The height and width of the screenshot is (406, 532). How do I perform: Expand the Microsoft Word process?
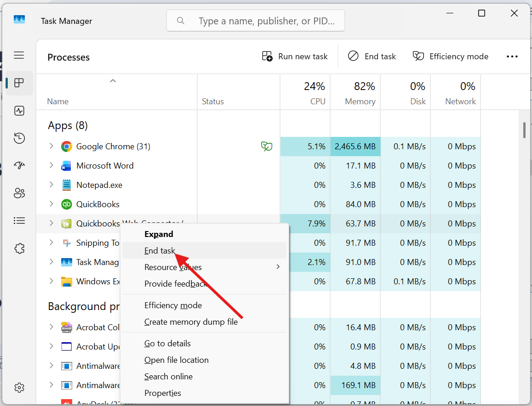click(x=51, y=165)
